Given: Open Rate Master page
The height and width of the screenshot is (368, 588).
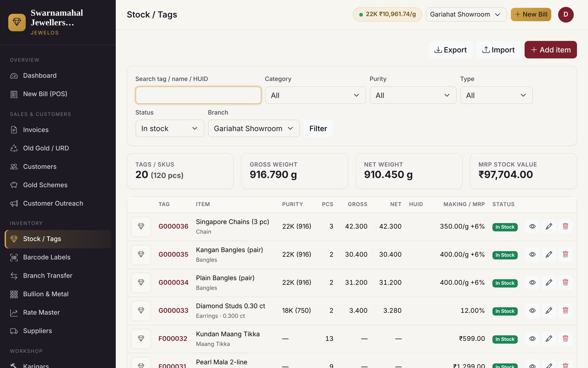Looking at the screenshot, I should click(58, 312).
